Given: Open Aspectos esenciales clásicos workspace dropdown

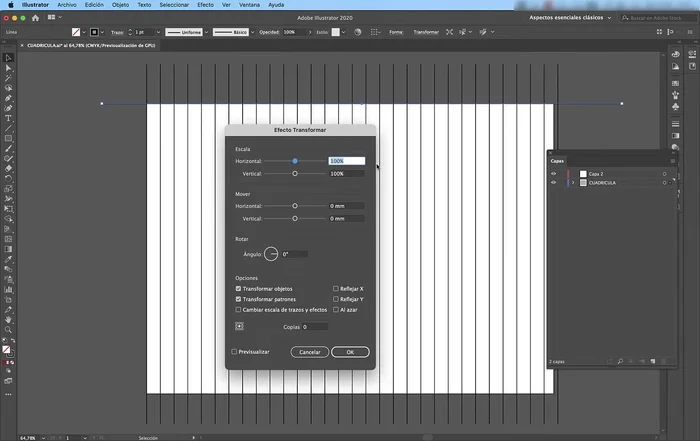Looking at the screenshot, I should tap(577, 18).
